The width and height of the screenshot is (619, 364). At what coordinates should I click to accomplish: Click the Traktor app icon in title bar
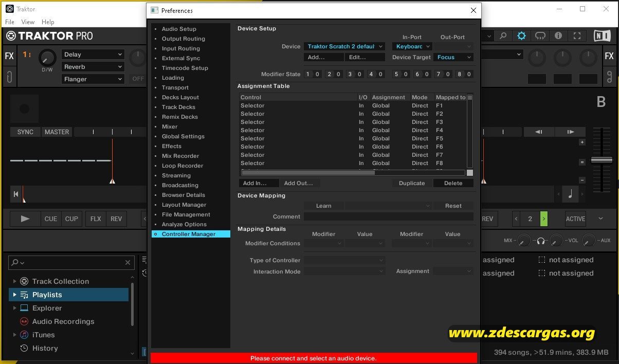pos(9,9)
